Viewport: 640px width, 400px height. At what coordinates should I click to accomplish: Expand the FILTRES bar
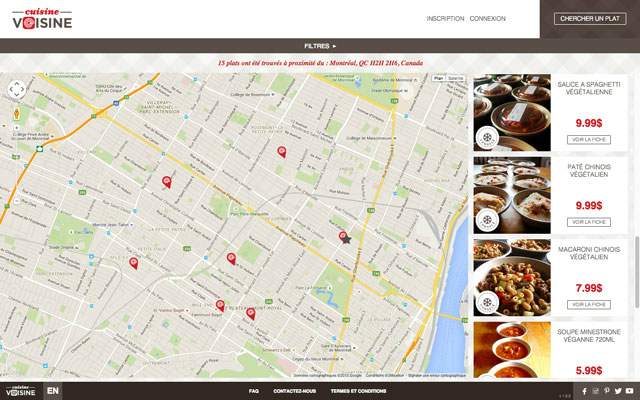pyautogui.click(x=320, y=46)
